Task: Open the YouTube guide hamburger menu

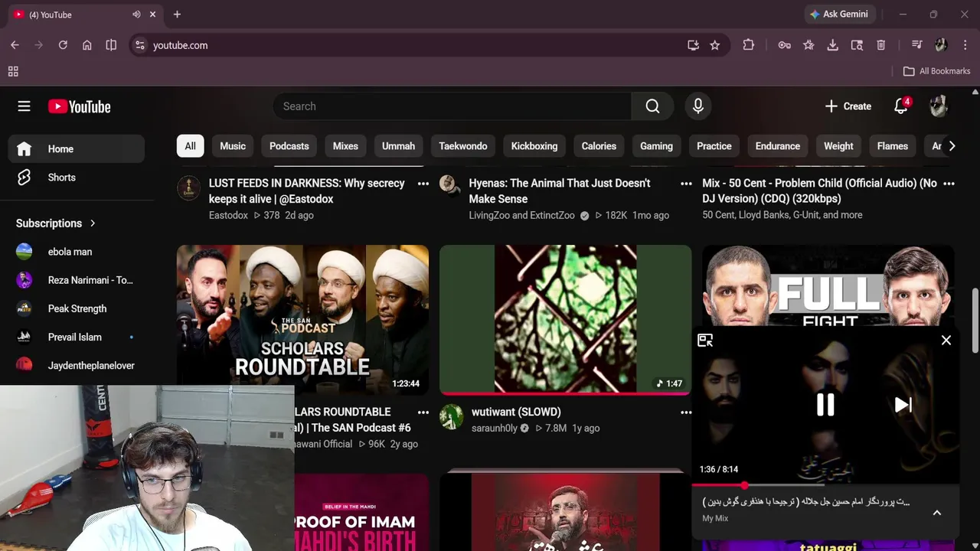Action: coord(24,106)
